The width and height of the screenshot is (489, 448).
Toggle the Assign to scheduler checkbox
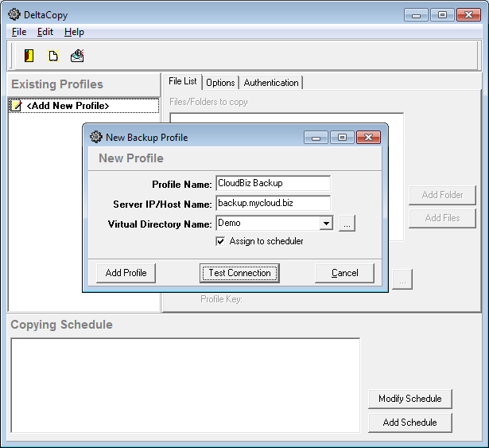pyautogui.click(x=221, y=241)
